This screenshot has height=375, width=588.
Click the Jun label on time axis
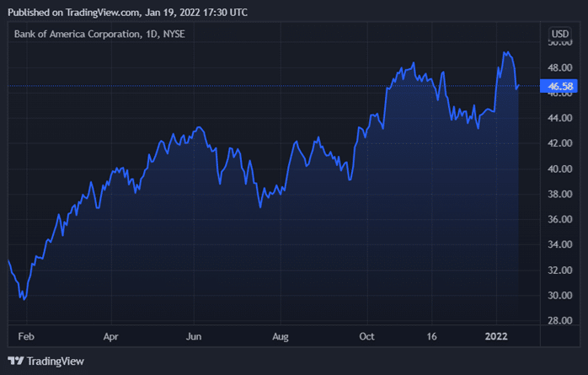tap(194, 336)
